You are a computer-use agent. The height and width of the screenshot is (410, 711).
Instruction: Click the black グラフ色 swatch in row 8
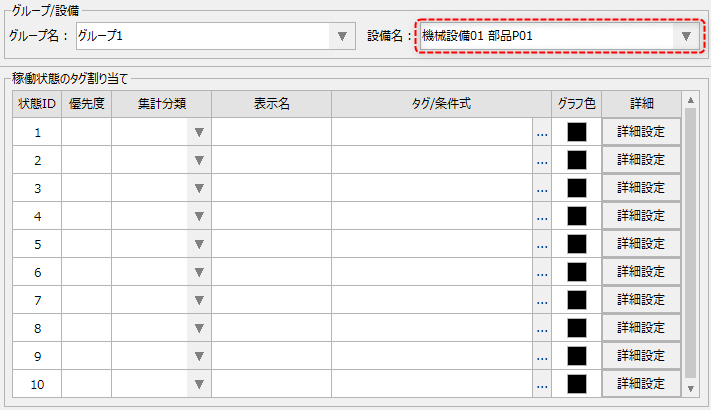(x=576, y=328)
